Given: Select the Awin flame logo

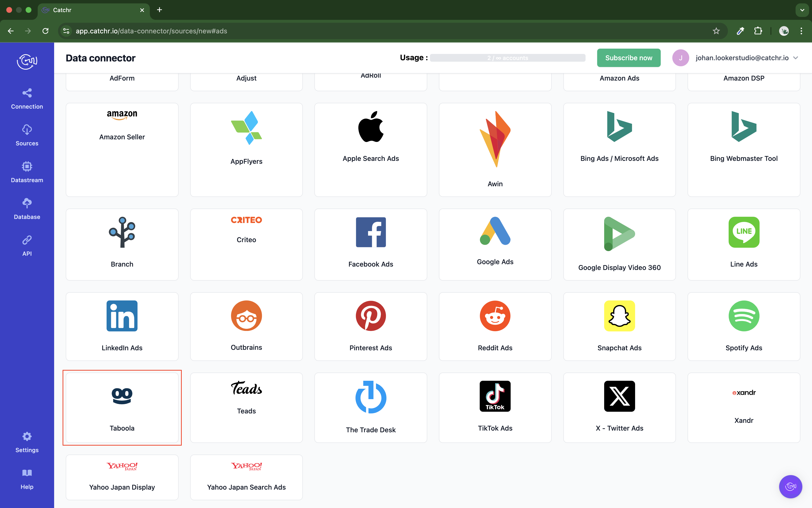Looking at the screenshot, I should click(495, 139).
